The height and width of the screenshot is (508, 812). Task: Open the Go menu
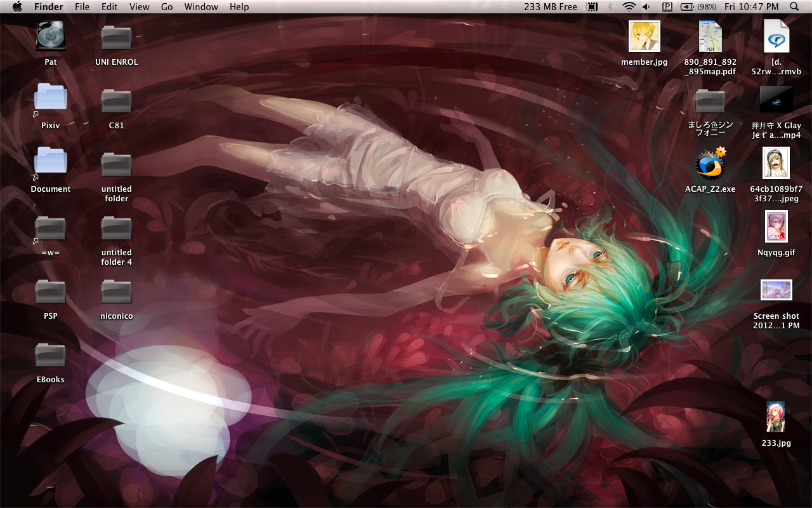coord(167,7)
